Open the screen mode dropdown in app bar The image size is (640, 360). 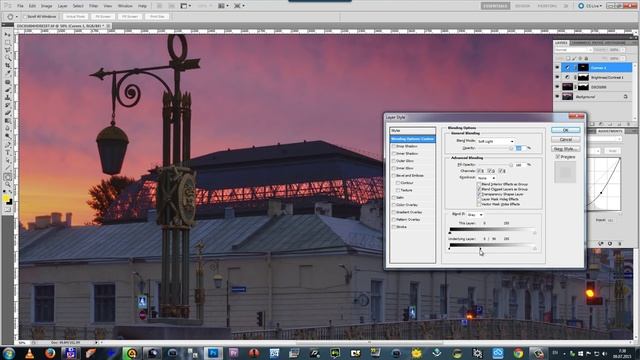click(239, 6)
